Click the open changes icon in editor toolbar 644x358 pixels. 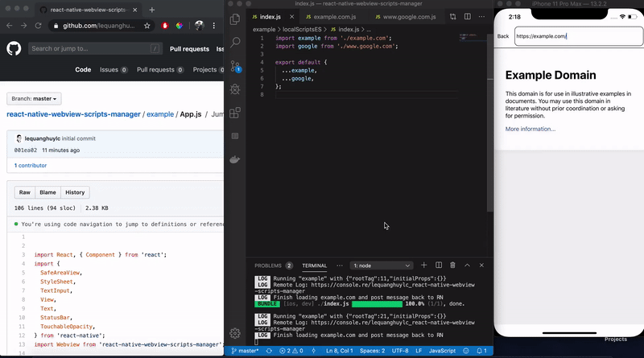point(452,16)
